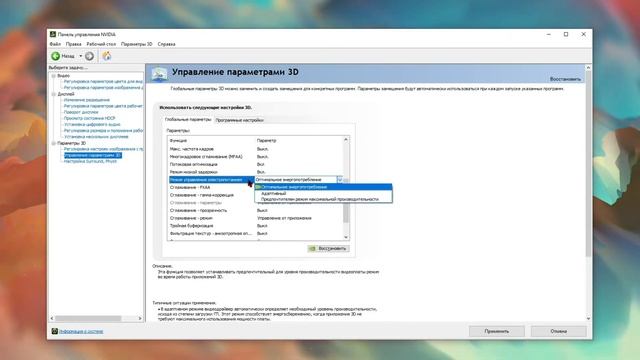640x360 pixels.
Task: Close the power mode combo box arrow
Action: (340, 180)
